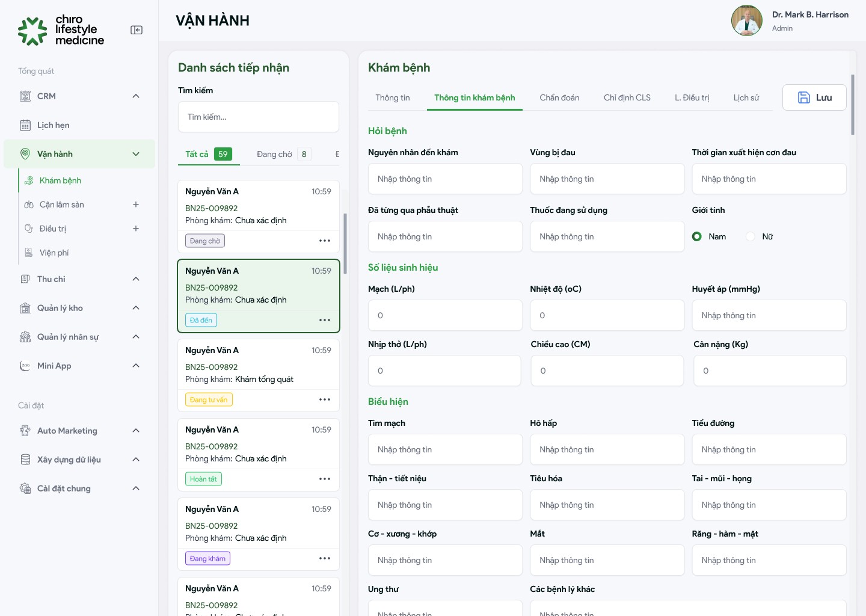
Task: Switch to the L. Điều trị tab
Action: click(x=692, y=97)
